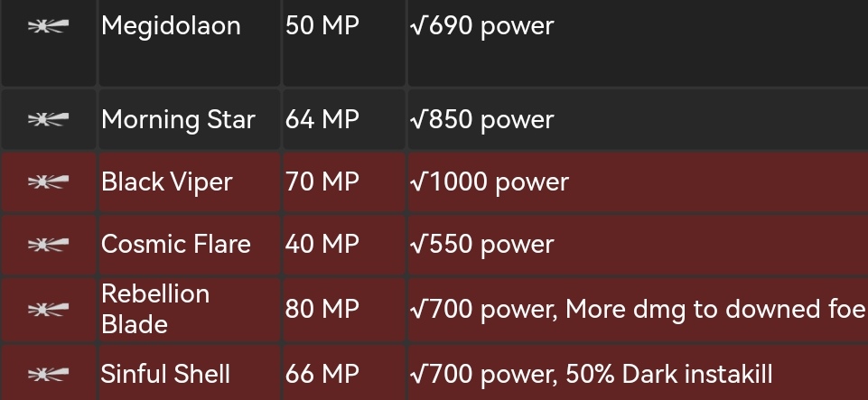Open the Cosmic Flare skill entry

[x=175, y=245]
